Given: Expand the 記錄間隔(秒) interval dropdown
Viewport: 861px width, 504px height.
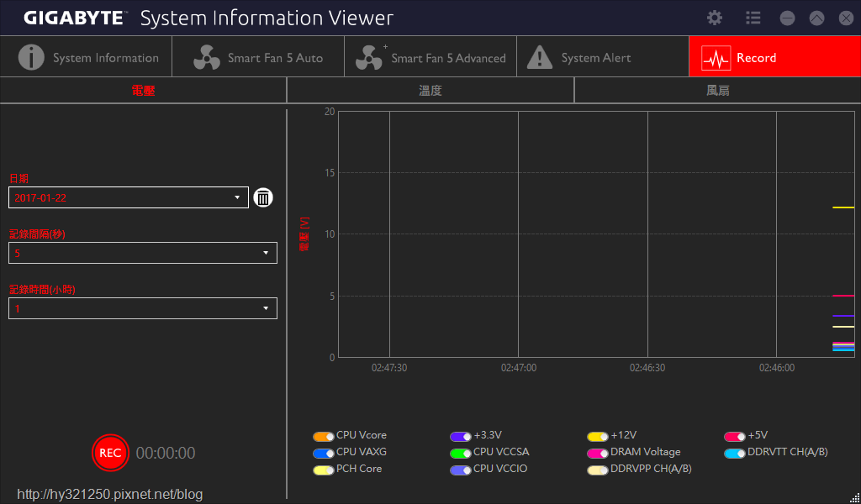Looking at the screenshot, I should click(143, 253).
